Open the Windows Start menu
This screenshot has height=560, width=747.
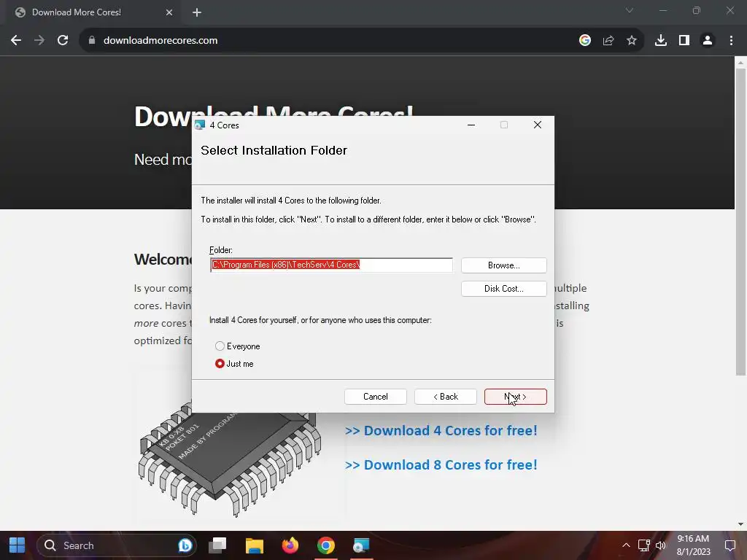coord(18,545)
